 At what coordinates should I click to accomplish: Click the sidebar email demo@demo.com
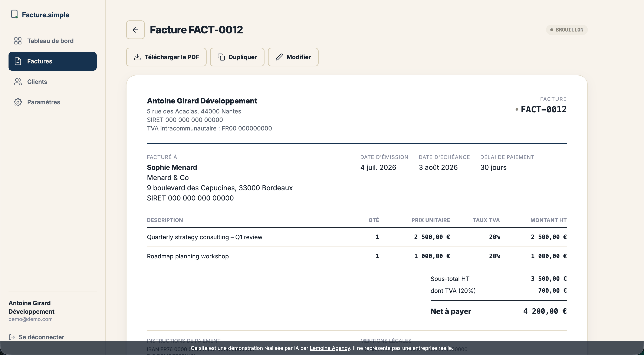tap(30, 319)
